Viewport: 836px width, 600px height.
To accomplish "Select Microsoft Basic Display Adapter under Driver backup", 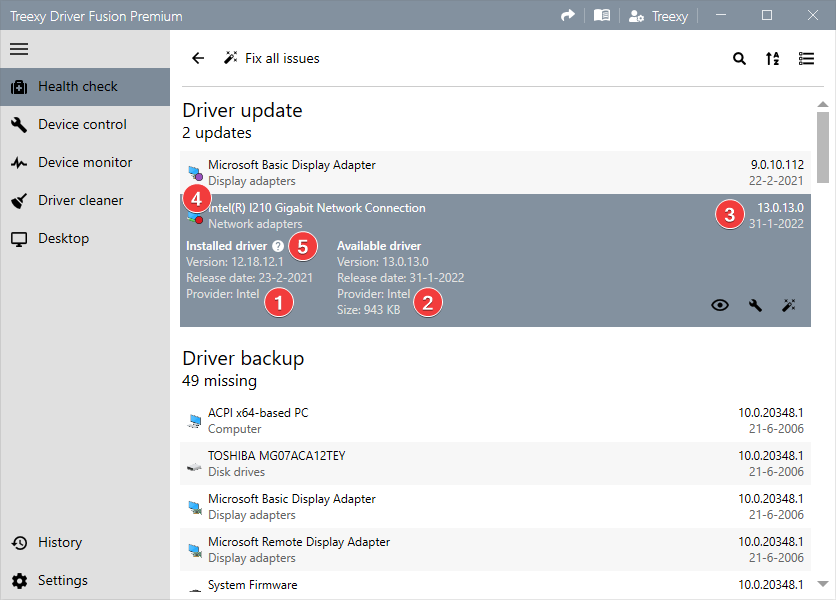I will point(495,507).
